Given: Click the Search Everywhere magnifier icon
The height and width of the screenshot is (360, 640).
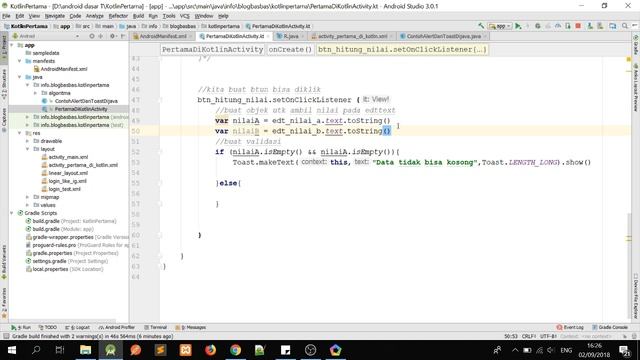Looking at the screenshot, I should tap(625, 26).
